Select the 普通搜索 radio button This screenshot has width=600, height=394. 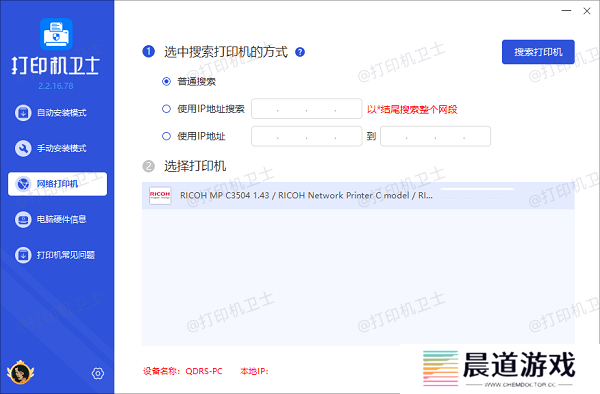[x=166, y=81]
